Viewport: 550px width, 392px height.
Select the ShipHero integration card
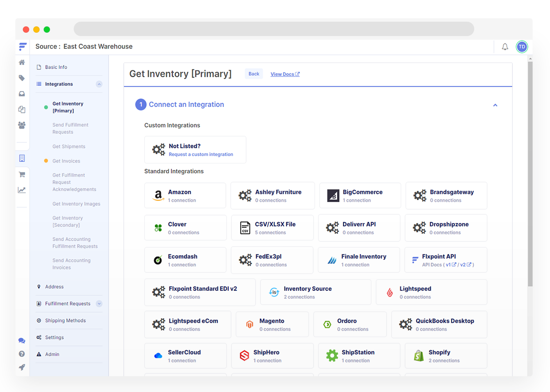pos(272,356)
